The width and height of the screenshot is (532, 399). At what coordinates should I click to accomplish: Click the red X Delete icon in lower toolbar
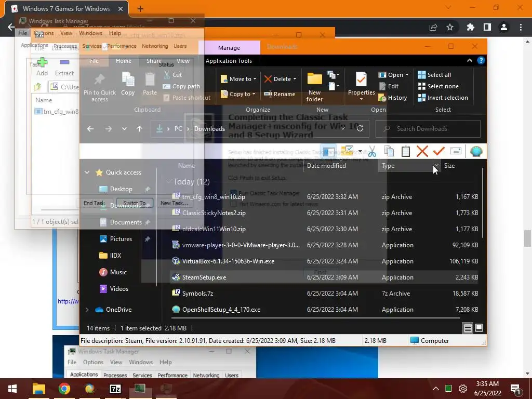point(422,151)
